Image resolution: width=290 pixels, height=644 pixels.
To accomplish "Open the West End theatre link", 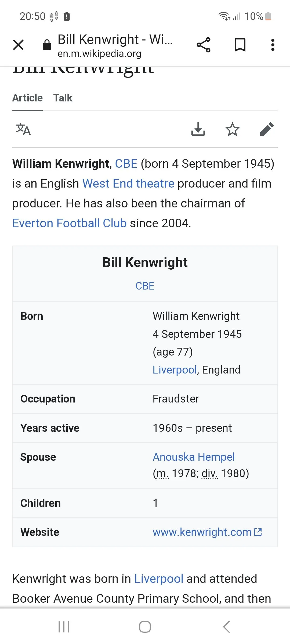I will (128, 184).
